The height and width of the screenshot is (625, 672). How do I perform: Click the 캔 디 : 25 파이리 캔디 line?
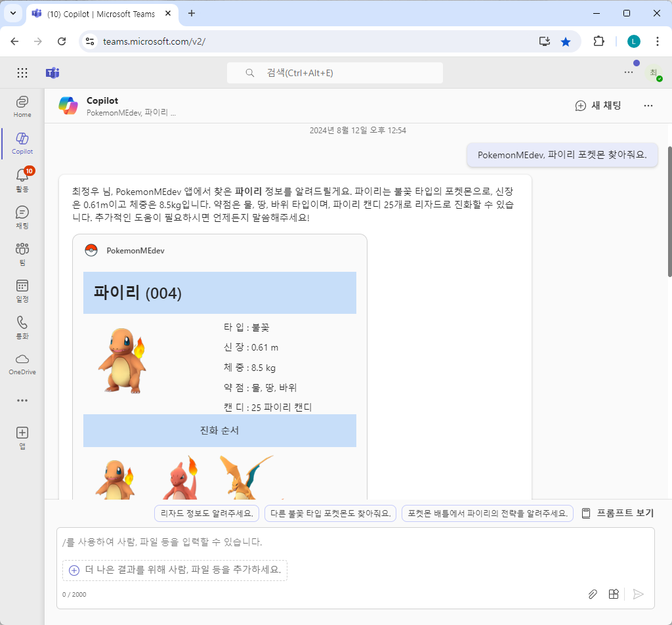click(268, 407)
